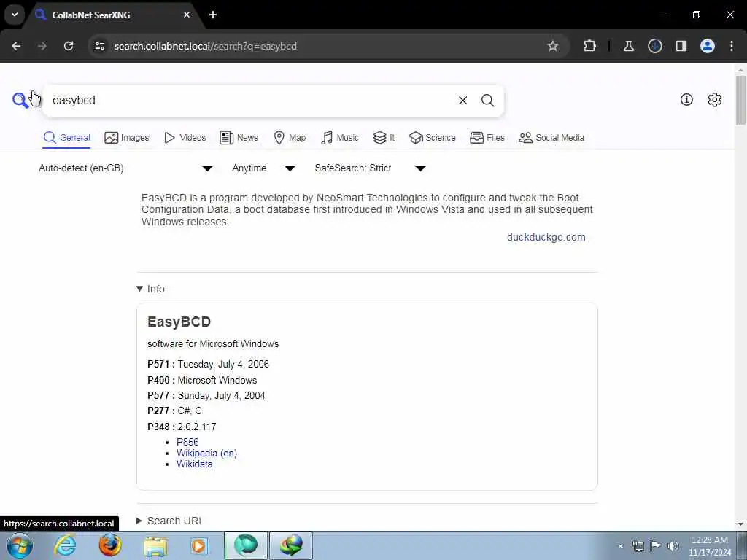Open the Extensions puzzle icon
The width and height of the screenshot is (747, 560).
(x=589, y=46)
